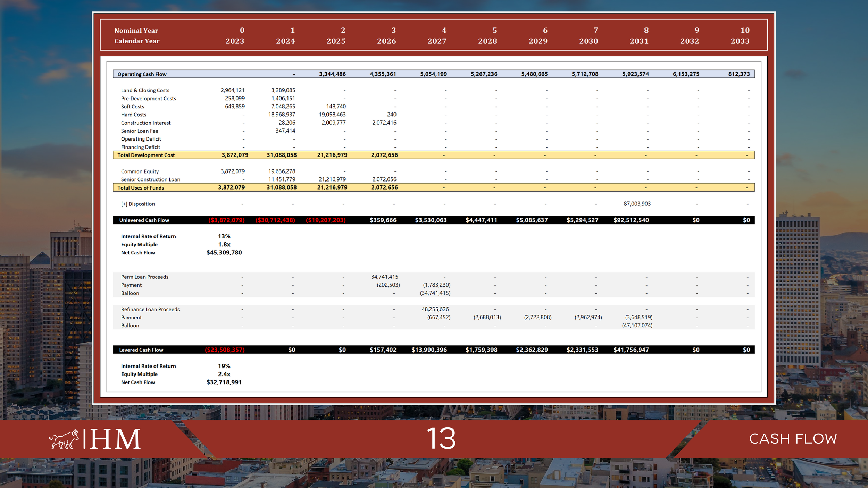Click the Perm Loan Proceeds label
Viewport: 868px width, 488px height.
tap(144, 277)
